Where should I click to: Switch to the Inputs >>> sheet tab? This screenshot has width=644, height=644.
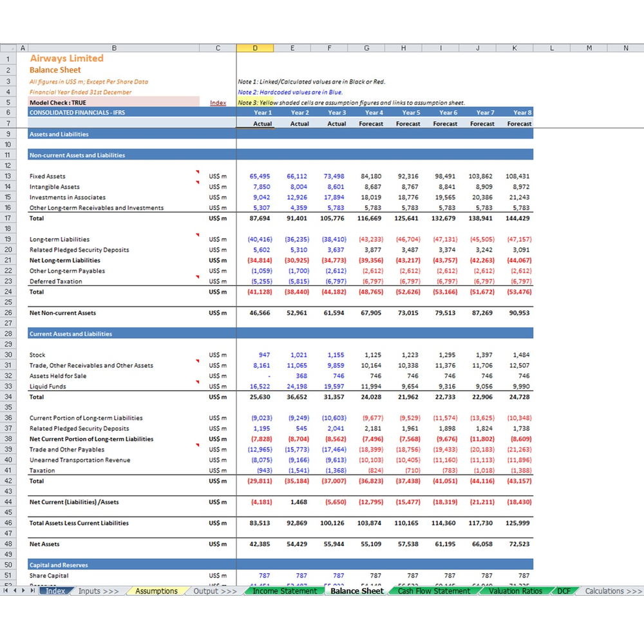coord(99,591)
